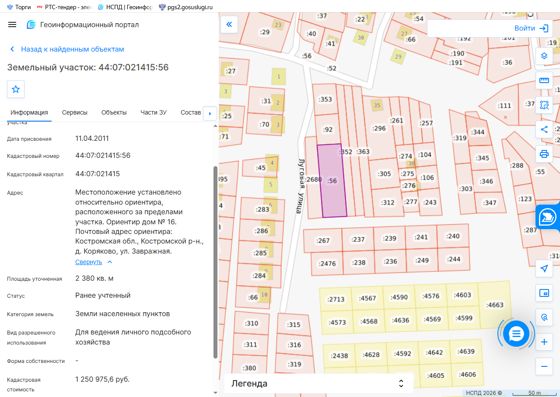Switch to the Состав tab
The height and width of the screenshot is (397, 560).
(191, 112)
